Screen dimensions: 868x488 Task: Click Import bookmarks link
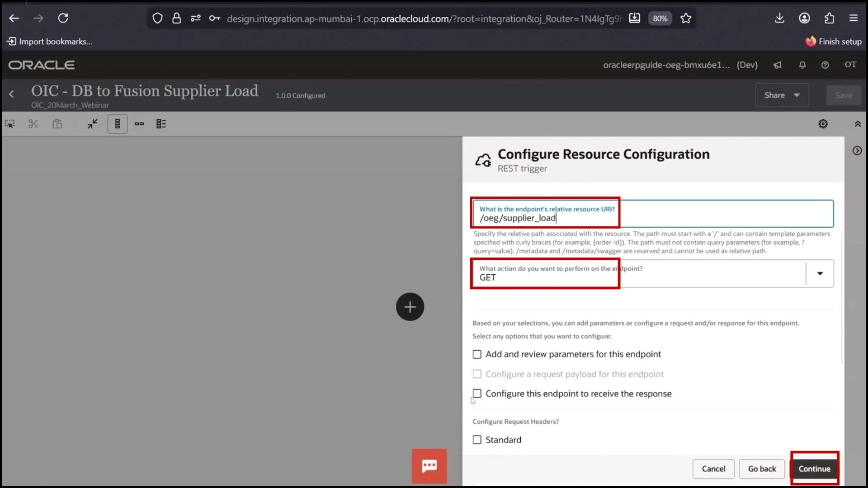tap(49, 42)
